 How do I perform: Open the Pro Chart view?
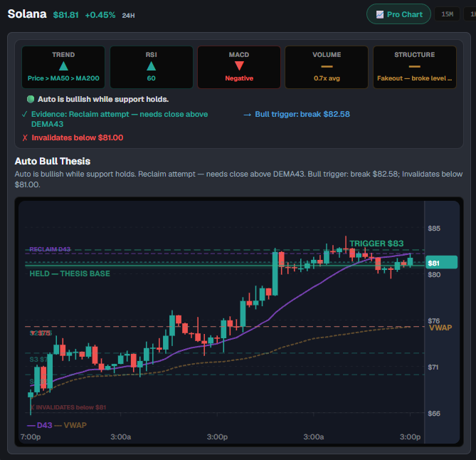click(398, 14)
